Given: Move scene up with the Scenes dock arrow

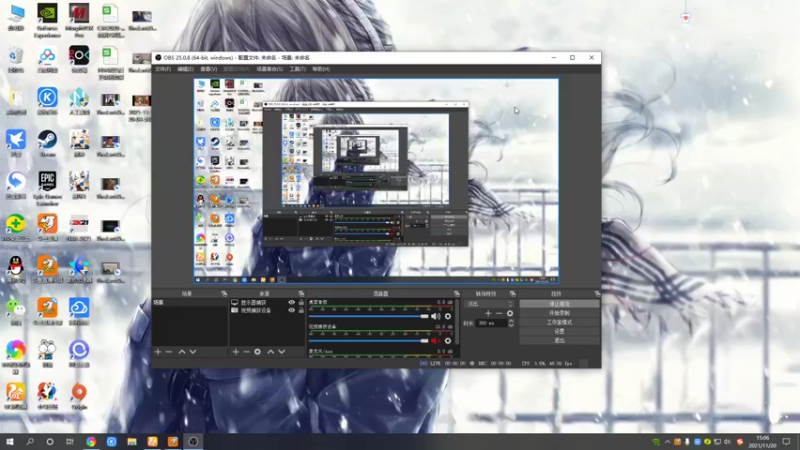Looking at the screenshot, I should [182, 352].
